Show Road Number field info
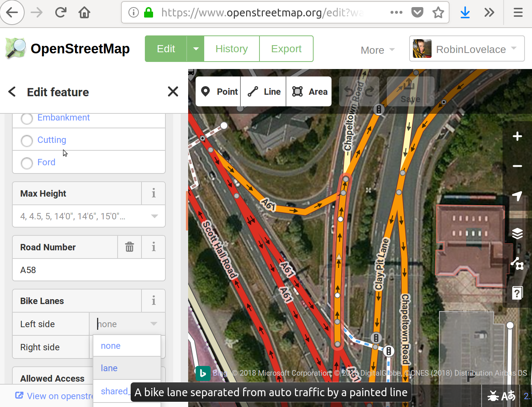 click(153, 247)
